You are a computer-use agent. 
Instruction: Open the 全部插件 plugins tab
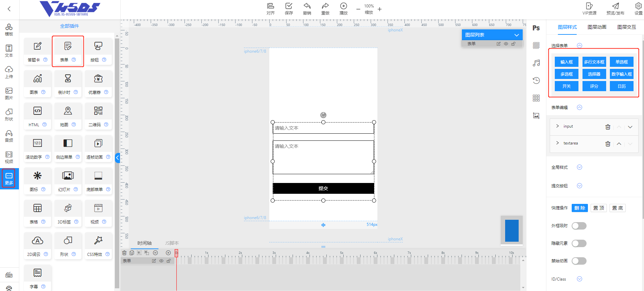pos(69,26)
